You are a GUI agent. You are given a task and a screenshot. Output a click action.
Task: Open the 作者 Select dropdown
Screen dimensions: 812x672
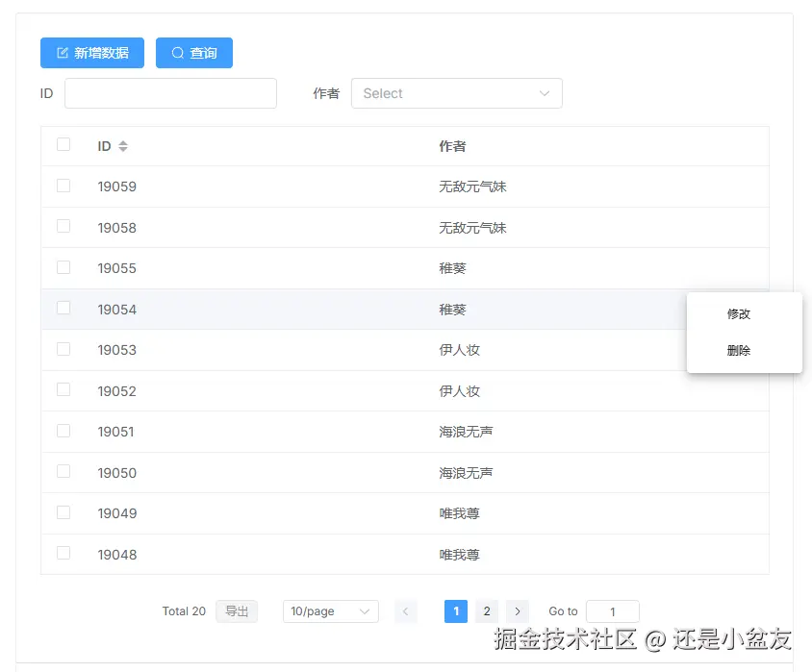(457, 93)
